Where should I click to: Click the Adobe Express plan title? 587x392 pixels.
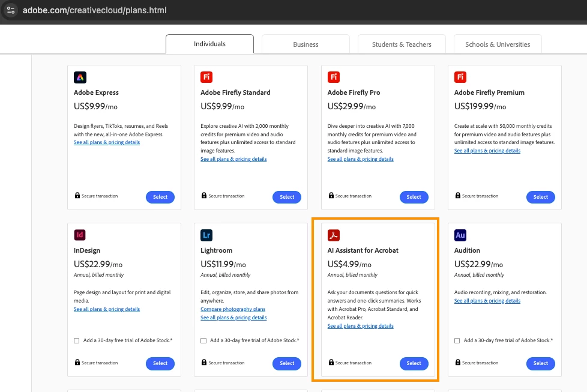click(96, 92)
